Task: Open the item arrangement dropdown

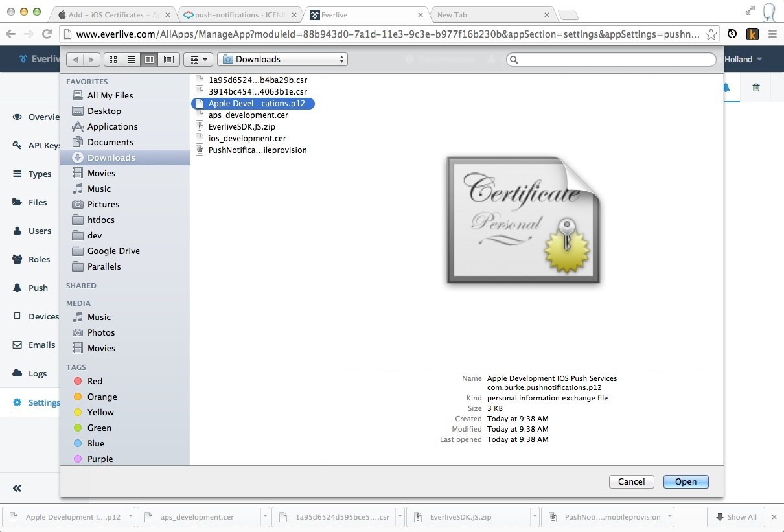Action: coord(198,60)
